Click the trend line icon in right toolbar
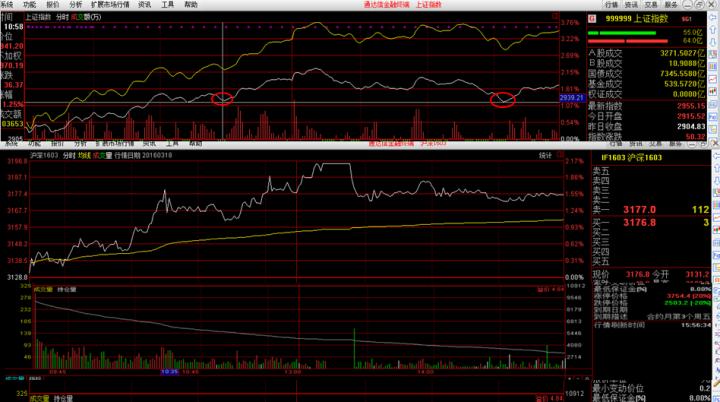Screen dimensions: 720x402 (715, 79)
